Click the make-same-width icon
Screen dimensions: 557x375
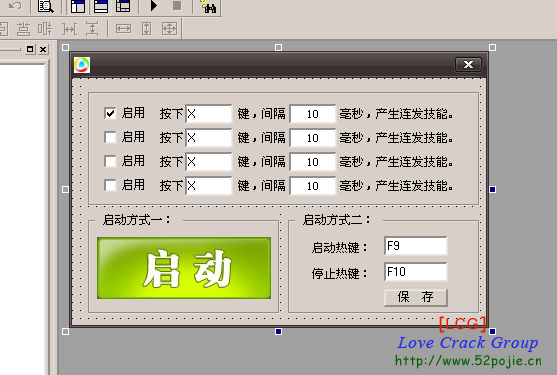[123, 29]
